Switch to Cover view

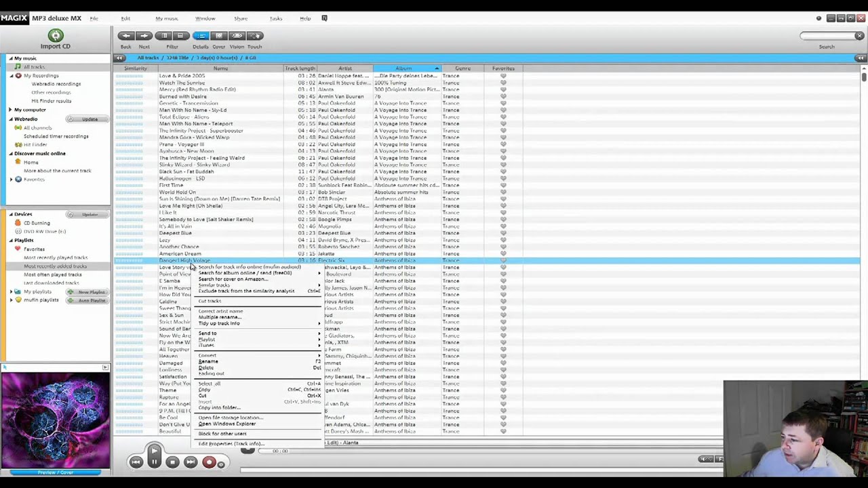(x=218, y=36)
